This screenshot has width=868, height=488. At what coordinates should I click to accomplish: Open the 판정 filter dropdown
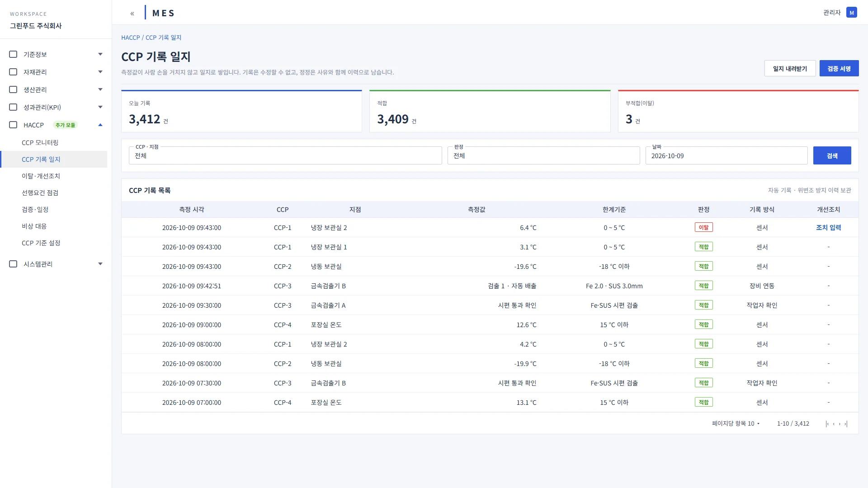[543, 155]
